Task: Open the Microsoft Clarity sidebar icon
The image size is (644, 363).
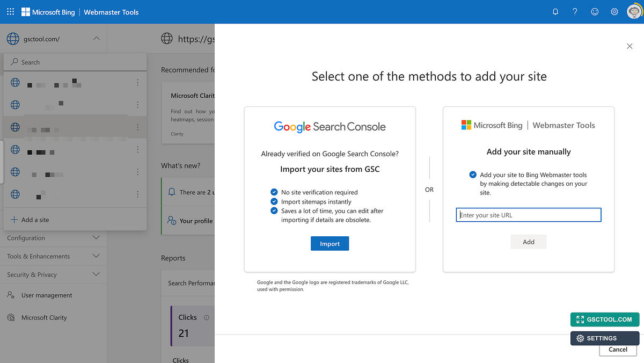Action: 10,317
